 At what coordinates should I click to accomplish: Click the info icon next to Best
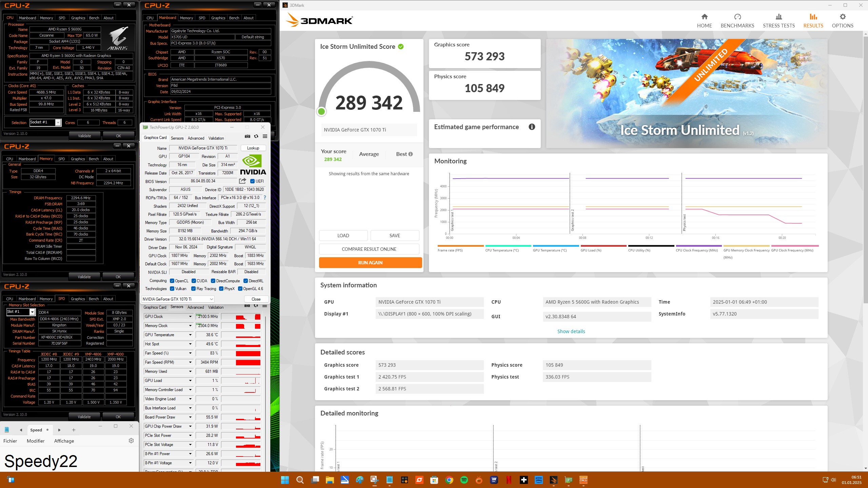[x=411, y=154]
